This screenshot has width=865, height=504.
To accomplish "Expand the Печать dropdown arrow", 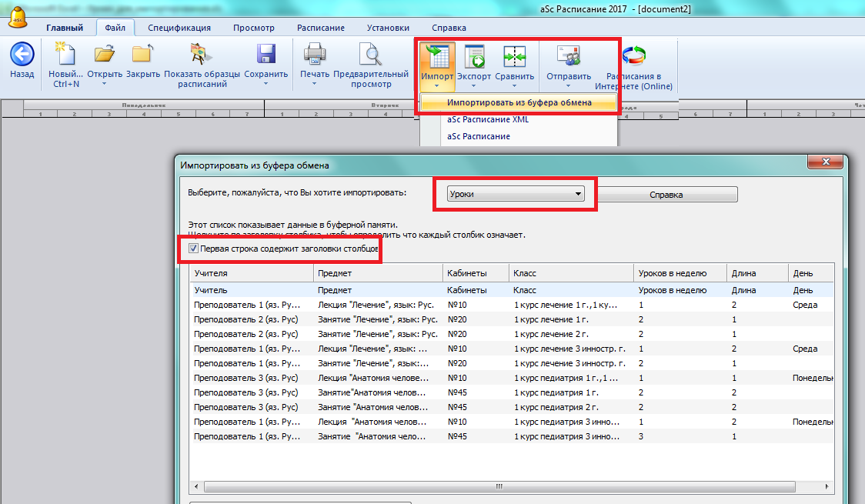I will [x=315, y=84].
